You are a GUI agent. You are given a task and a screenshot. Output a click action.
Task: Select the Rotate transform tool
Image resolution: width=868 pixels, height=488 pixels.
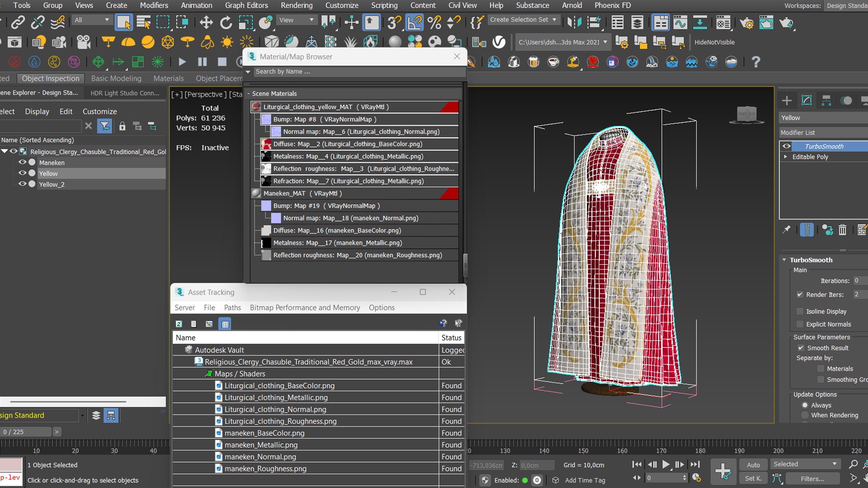[226, 22]
